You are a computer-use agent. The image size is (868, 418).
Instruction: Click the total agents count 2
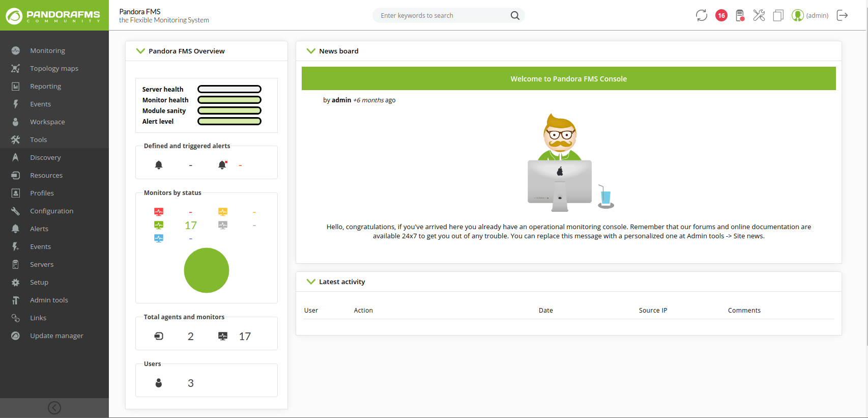pyautogui.click(x=191, y=336)
